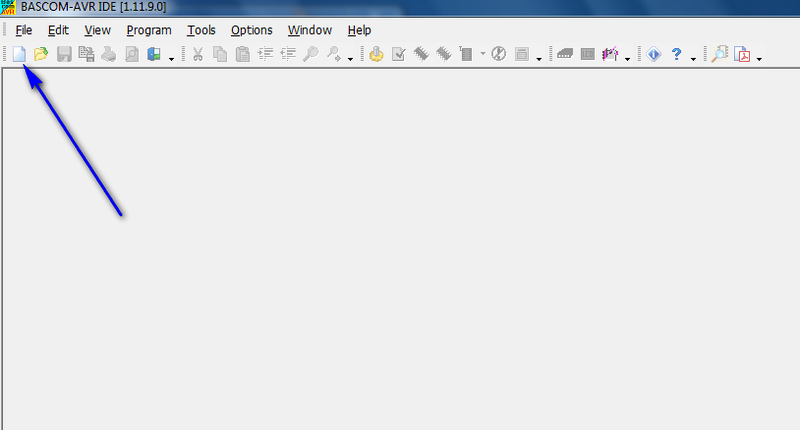
Task: Click the blue question mark Help icon
Action: point(677,54)
